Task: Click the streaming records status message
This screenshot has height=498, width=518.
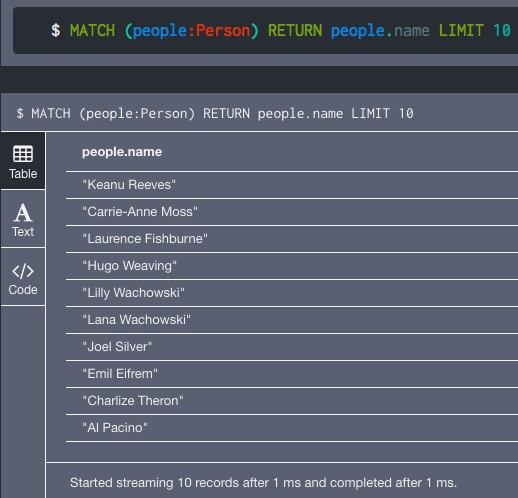Action: click(x=263, y=483)
